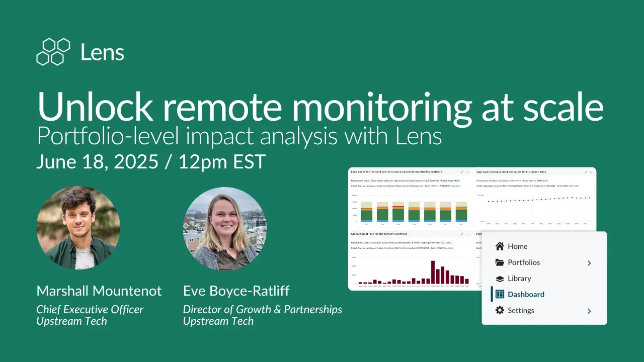Click Eve Boyce-Ratliff's profile photo
This screenshot has height=362, width=644.
click(225, 229)
